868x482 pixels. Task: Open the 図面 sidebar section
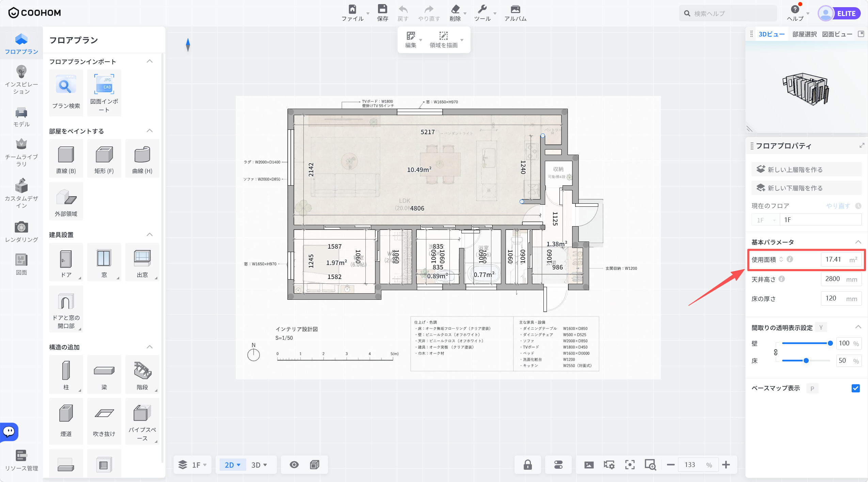(21, 264)
